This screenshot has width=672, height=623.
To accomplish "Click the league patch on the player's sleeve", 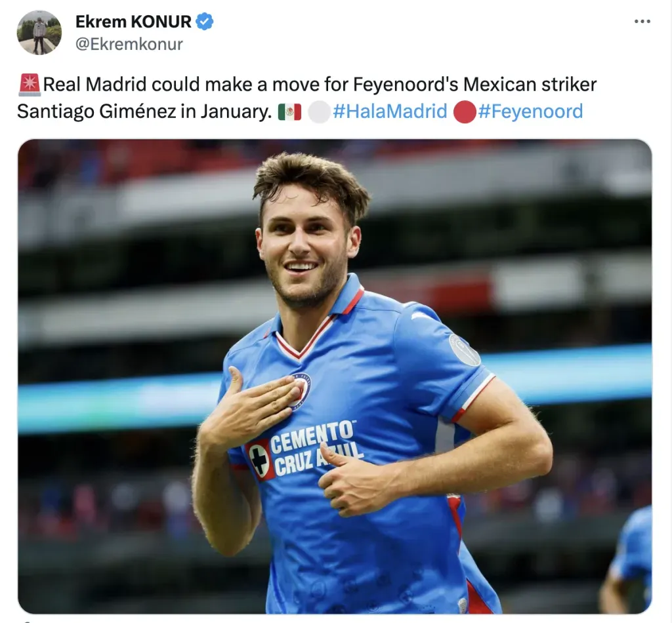I will point(464,350).
